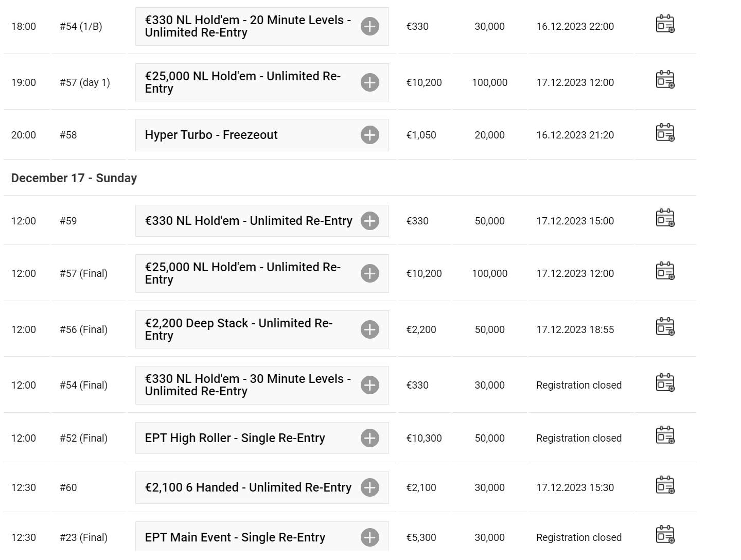Open the #57 (day 1) €25,000 NL Hold'em title
741x560 pixels.
[x=242, y=82]
